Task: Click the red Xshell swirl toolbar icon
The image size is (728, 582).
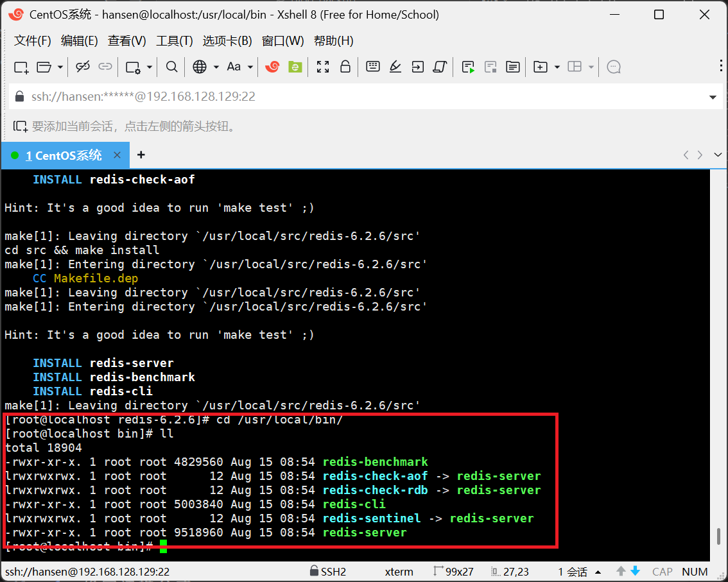Action: pyautogui.click(x=272, y=67)
